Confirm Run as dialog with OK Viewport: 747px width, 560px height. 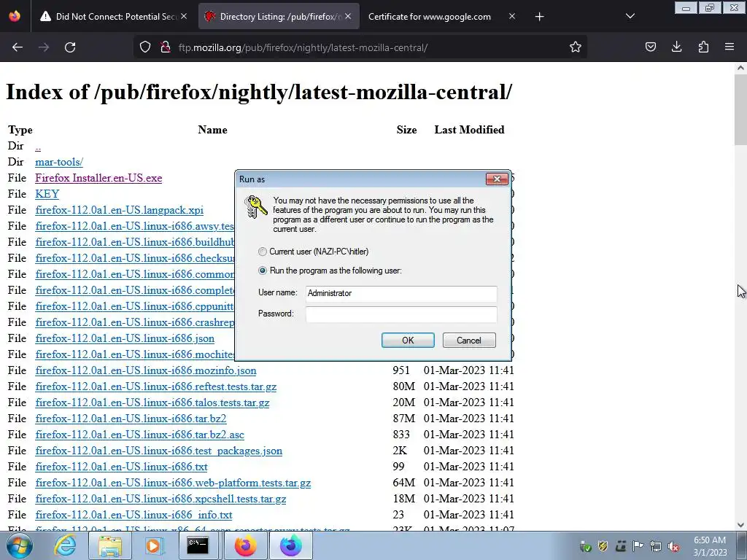408,340
